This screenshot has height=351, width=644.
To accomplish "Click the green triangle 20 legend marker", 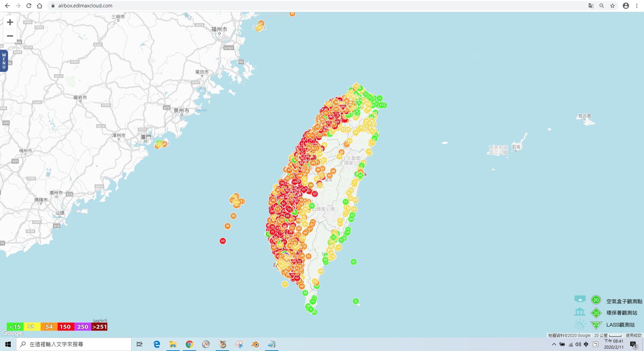I will [x=596, y=325].
